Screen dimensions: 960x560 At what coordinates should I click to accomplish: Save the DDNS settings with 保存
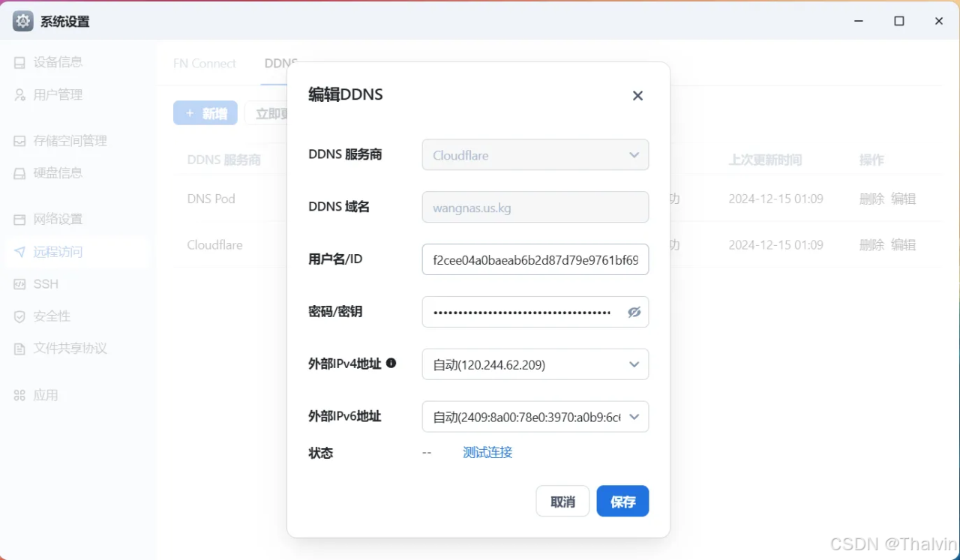click(622, 501)
